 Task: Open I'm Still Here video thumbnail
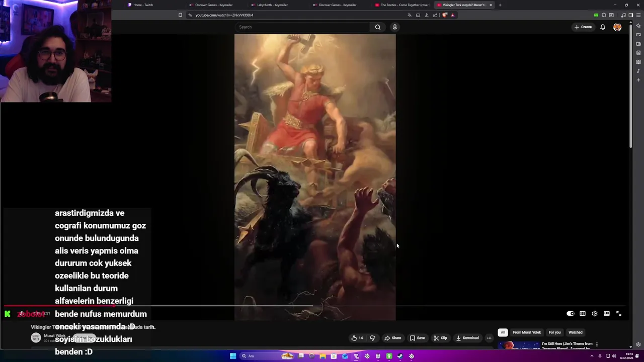(x=519, y=345)
